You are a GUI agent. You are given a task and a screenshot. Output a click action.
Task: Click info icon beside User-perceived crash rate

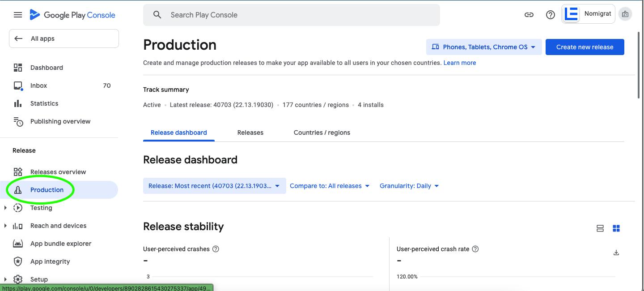pos(475,249)
